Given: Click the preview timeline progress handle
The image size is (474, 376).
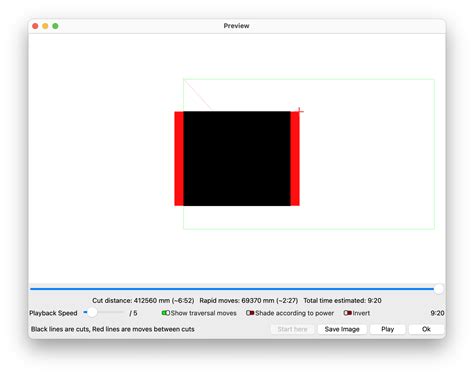Looking at the screenshot, I should (439, 289).
